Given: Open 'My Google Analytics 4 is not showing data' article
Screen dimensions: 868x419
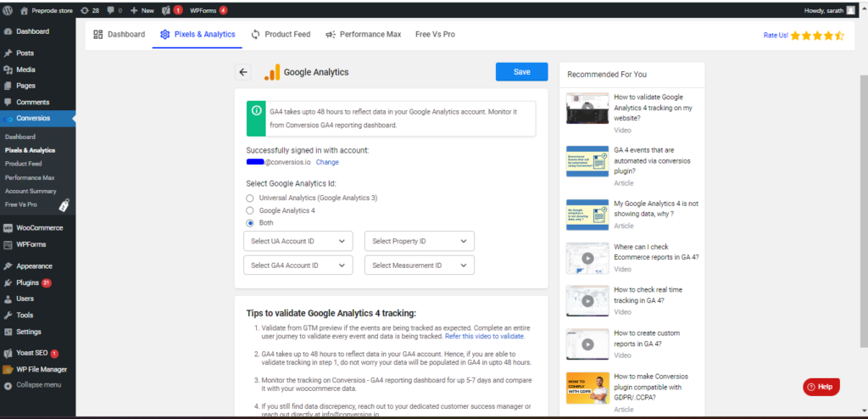Looking at the screenshot, I should pos(587,215).
